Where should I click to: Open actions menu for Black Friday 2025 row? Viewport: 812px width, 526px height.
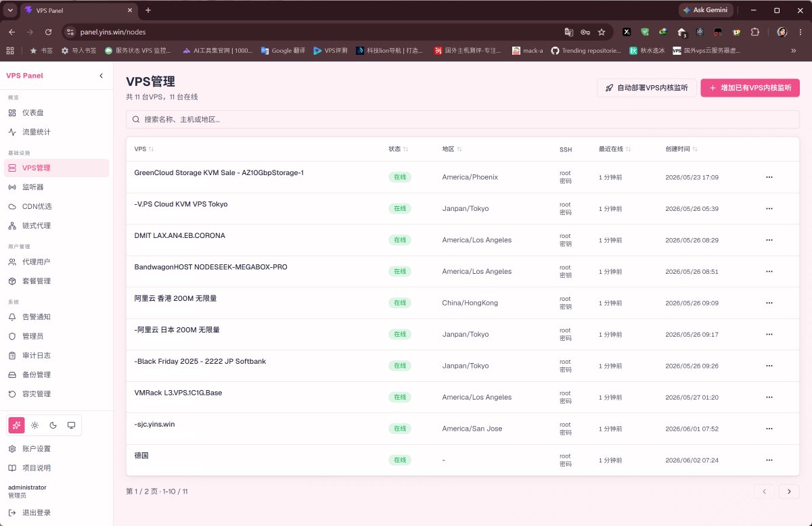click(769, 366)
